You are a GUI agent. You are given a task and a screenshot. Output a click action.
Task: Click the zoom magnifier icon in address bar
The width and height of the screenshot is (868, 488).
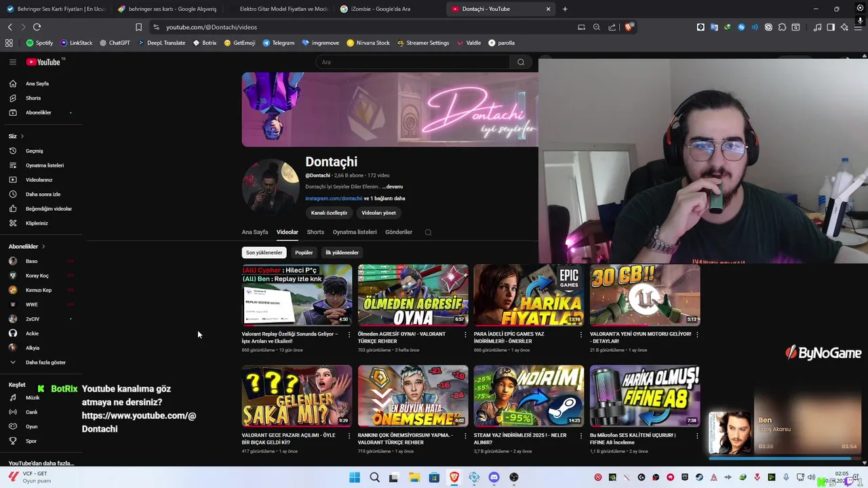[x=597, y=27]
